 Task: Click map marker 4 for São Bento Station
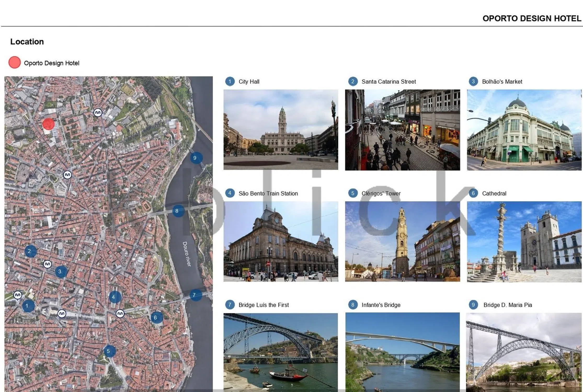click(x=115, y=297)
